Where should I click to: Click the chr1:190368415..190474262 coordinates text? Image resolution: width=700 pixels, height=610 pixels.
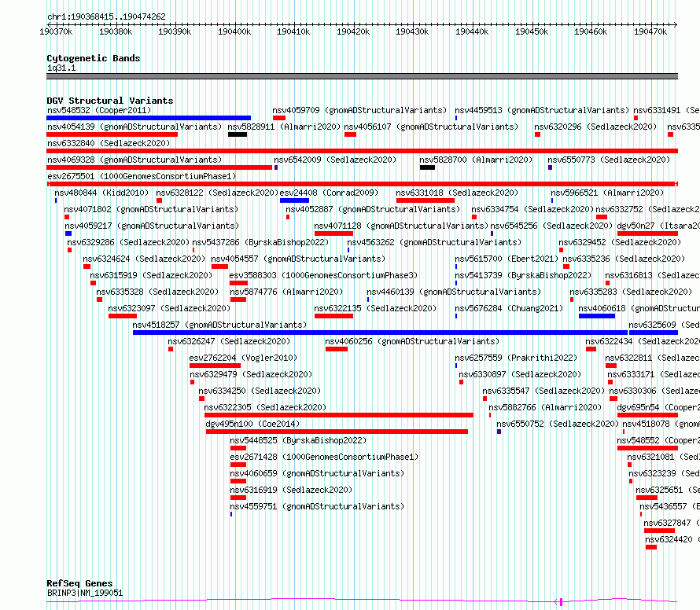(106, 17)
